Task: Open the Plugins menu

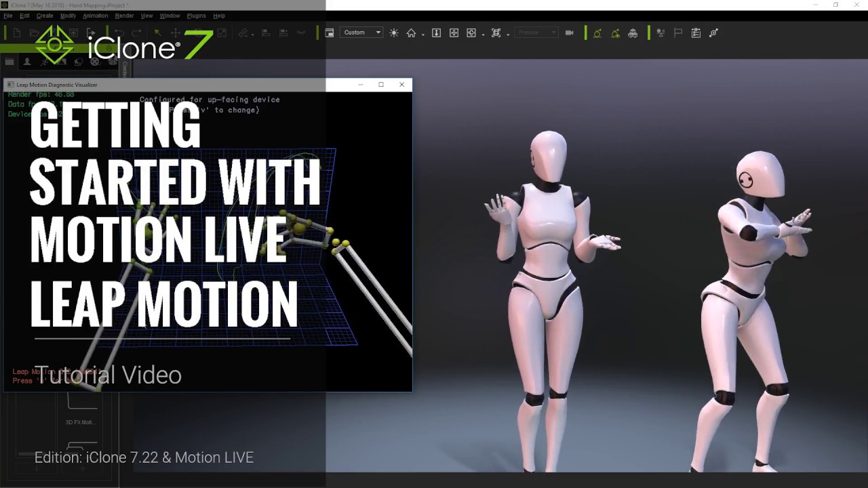Action: pos(196,16)
